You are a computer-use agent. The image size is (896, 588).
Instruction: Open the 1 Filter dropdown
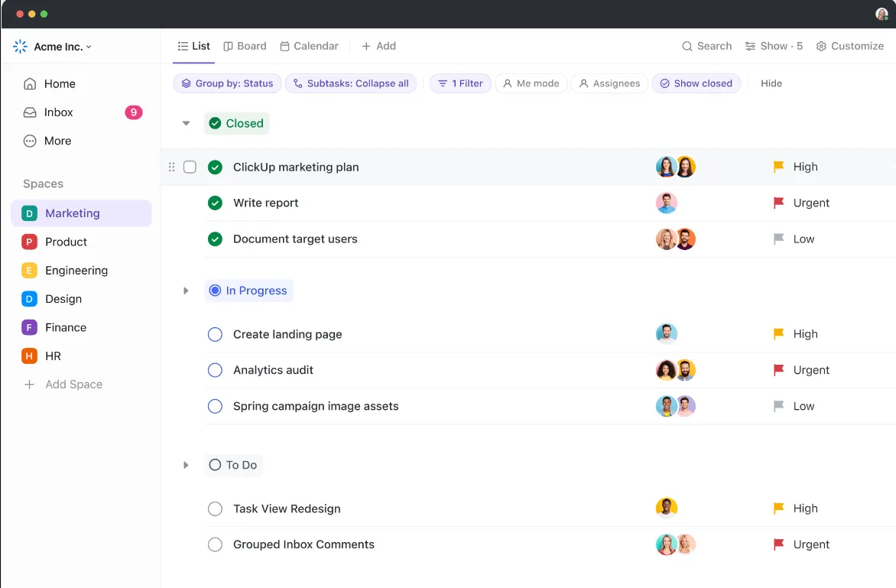[x=460, y=83]
